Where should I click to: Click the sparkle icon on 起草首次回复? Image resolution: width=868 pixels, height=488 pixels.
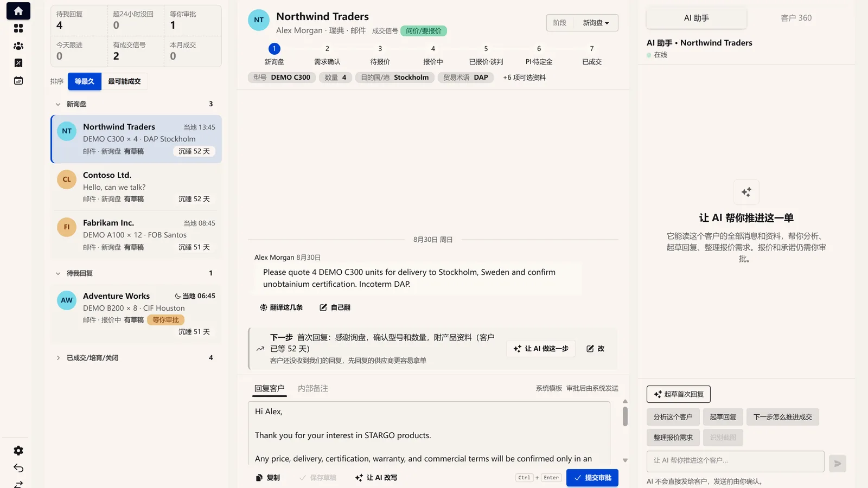[x=658, y=394]
